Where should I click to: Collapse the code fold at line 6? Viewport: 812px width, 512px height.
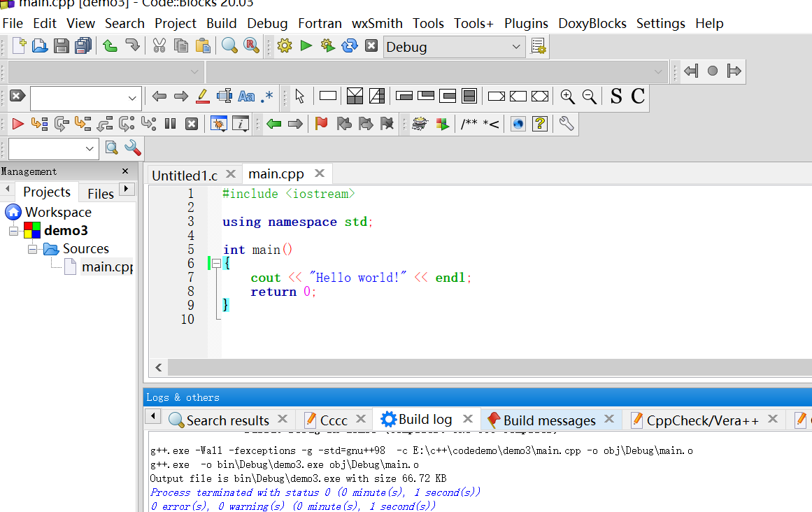coord(216,264)
